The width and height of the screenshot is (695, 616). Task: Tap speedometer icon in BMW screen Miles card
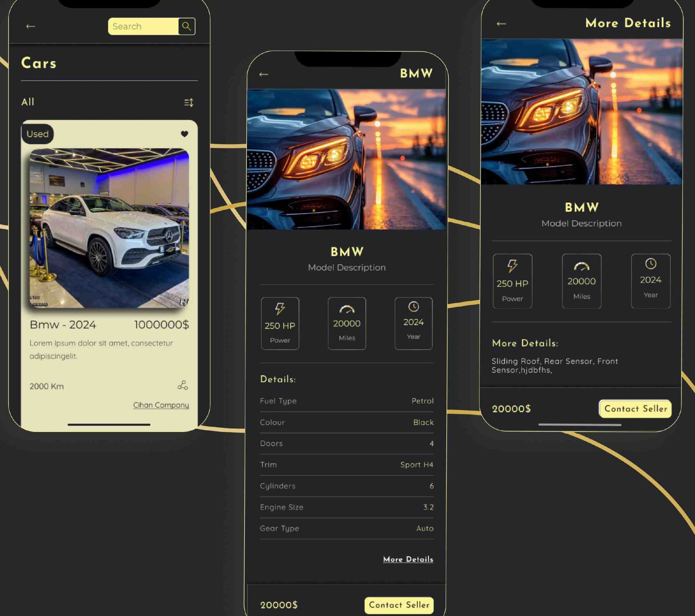coord(347,309)
